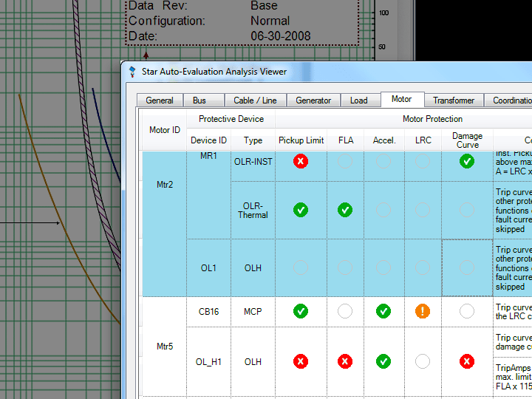The width and height of the screenshot is (532, 399).
Task: Click OL_H1 red X under FLA column
Action: tap(345, 361)
